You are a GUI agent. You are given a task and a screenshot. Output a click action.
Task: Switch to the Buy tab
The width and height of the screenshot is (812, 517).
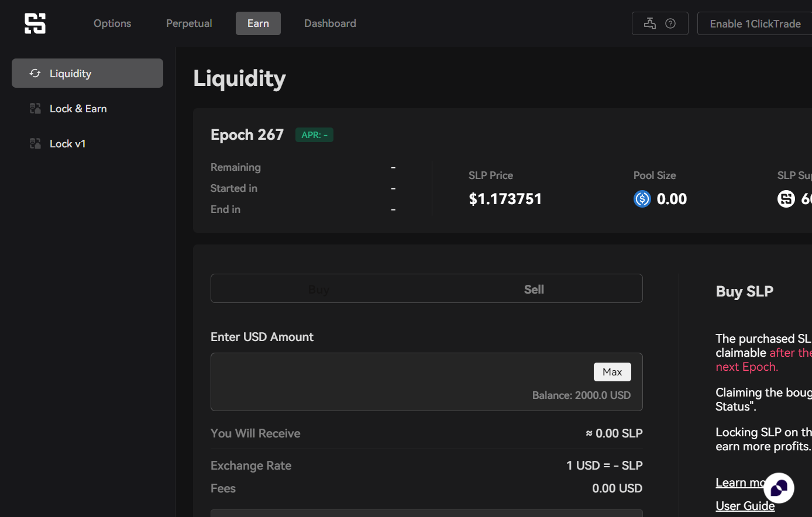(319, 289)
